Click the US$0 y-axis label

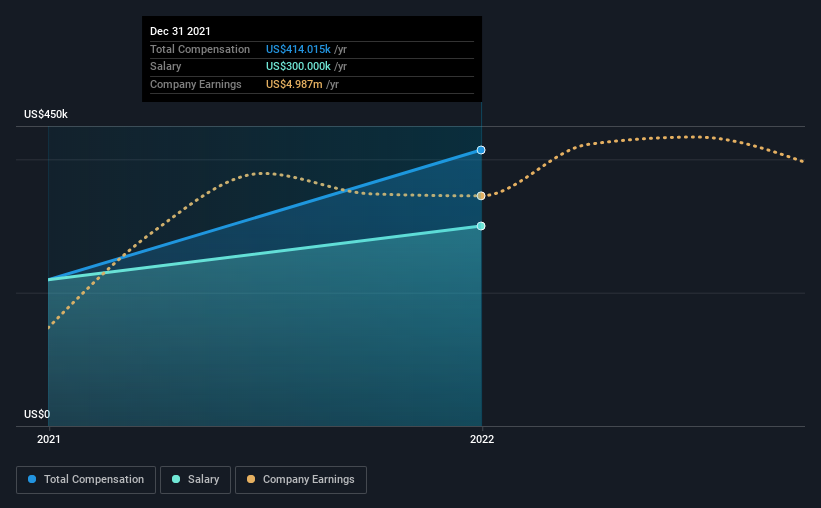click(x=37, y=414)
